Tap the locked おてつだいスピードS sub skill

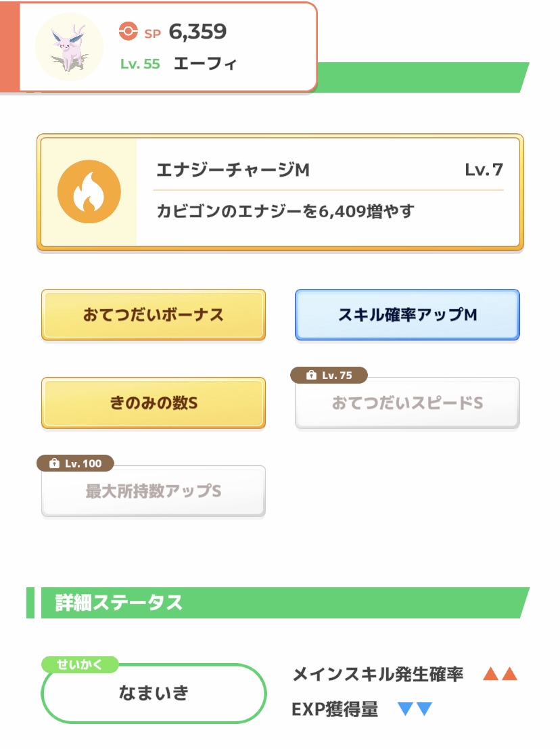[407, 403]
